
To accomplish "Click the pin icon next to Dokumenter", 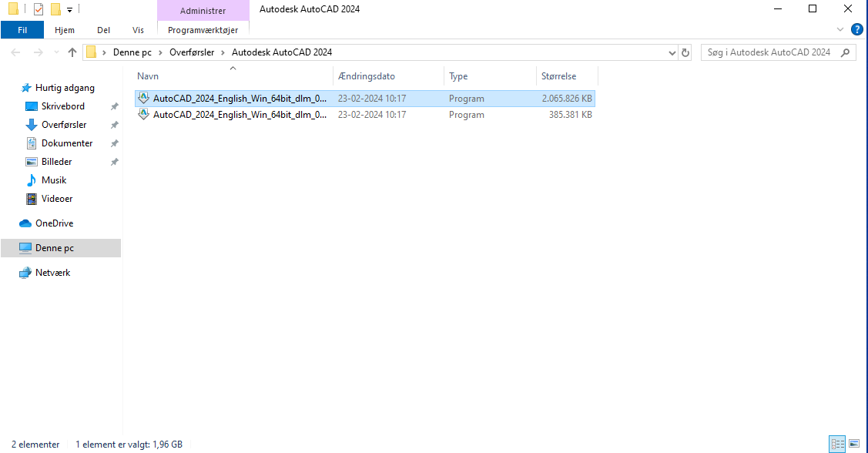I will tap(114, 143).
